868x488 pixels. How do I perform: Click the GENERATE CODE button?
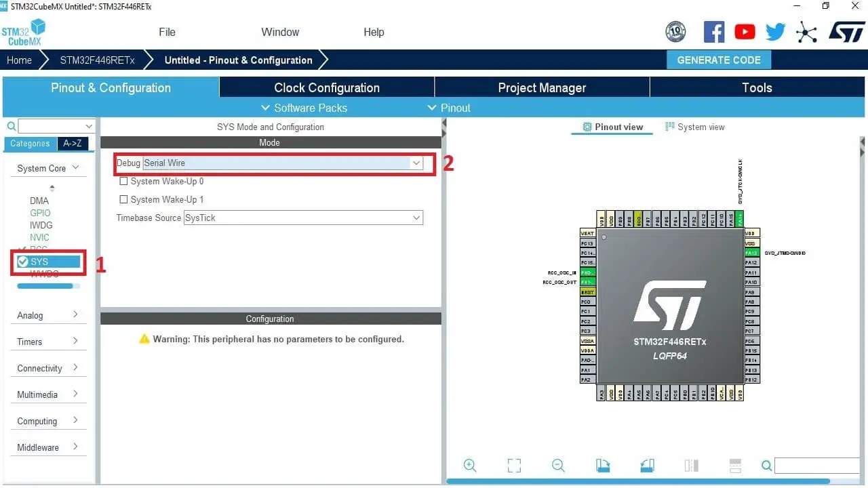pos(719,60)
